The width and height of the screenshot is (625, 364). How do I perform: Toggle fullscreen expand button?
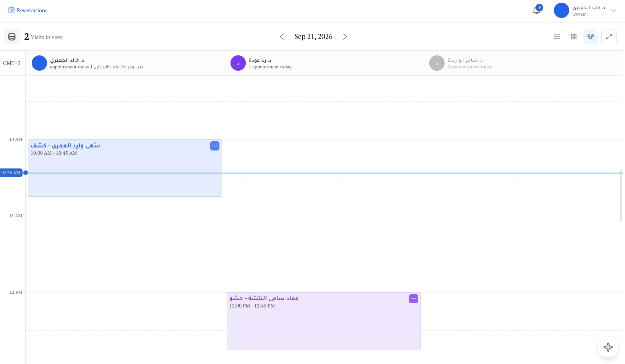click(x=609, y=37)
